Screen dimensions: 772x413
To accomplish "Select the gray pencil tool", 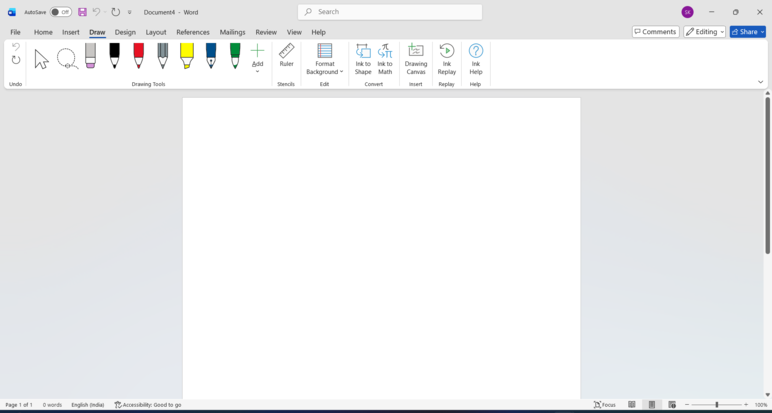I will tap(162, 56).
